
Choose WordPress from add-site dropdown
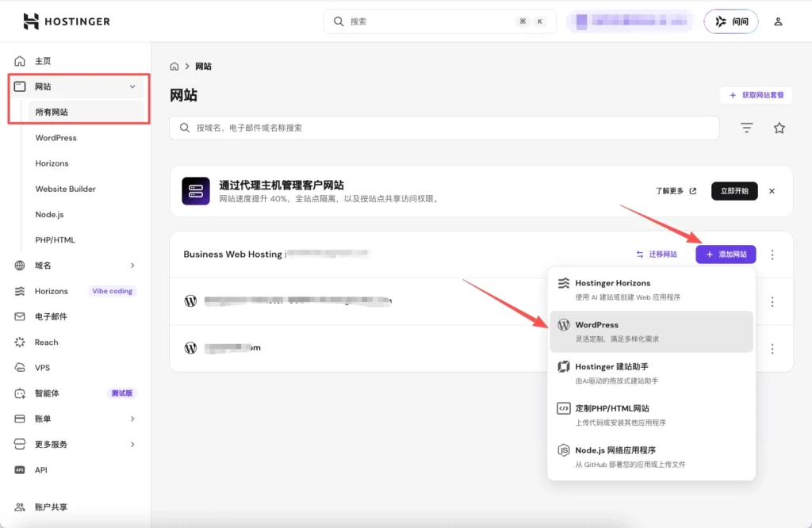pyautogui.click(x=652, y=332)
